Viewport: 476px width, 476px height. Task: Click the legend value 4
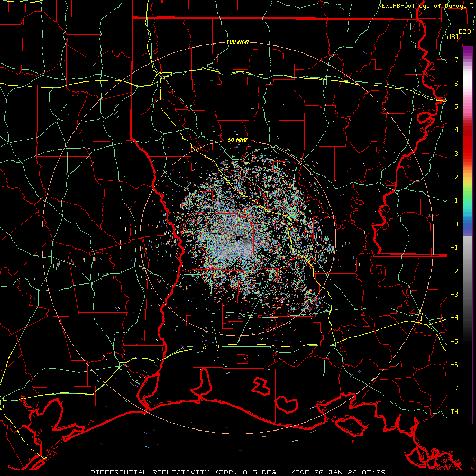(x=456, y=130)
